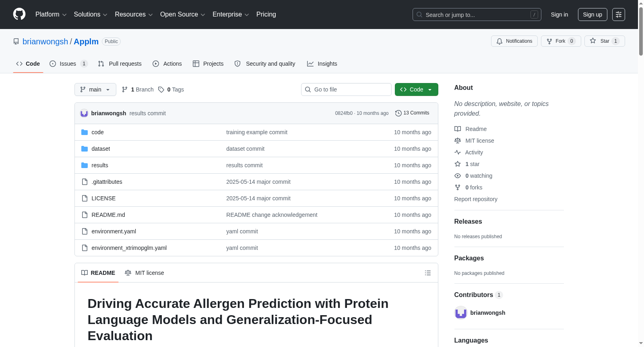Viewport: 644px width, 347px height.
Task: Click the fork icon beside 0 forks
Action: [x=458, y=187]
